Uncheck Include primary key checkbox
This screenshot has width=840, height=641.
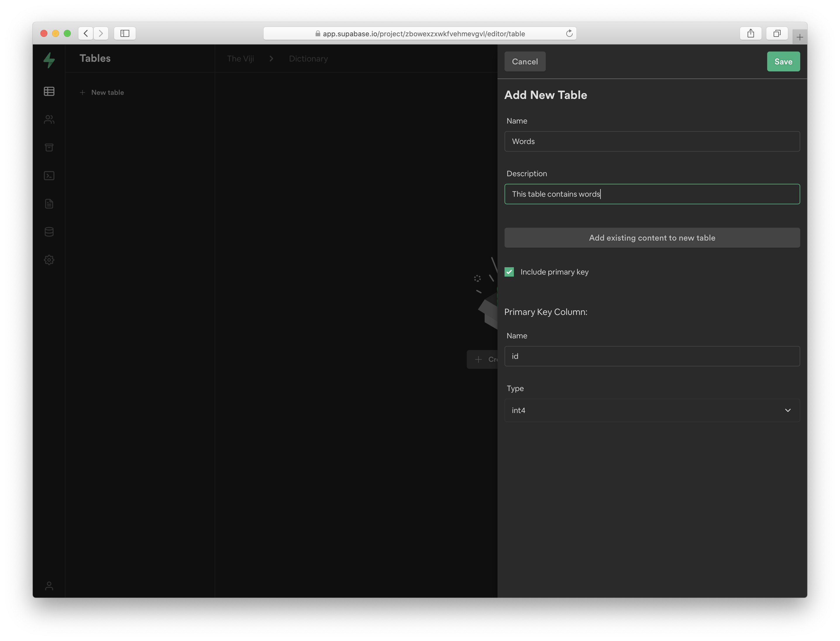pos(509,272)
